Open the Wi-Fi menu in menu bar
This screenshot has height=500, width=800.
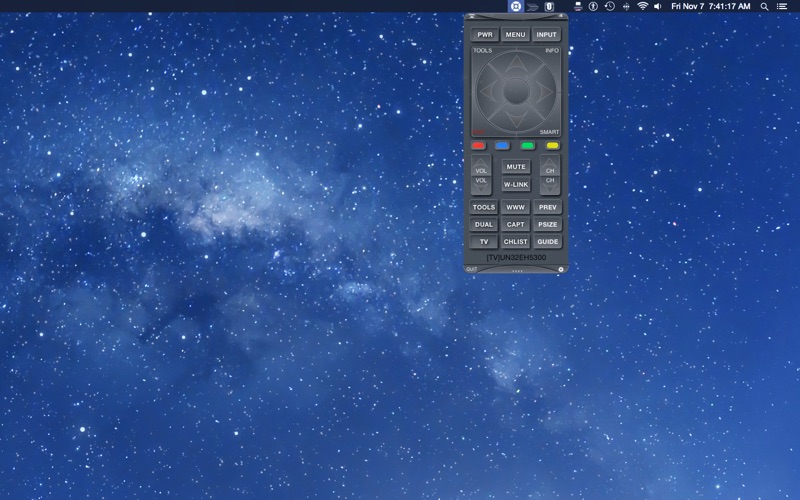pyautogui.click(x=642, y=6)
